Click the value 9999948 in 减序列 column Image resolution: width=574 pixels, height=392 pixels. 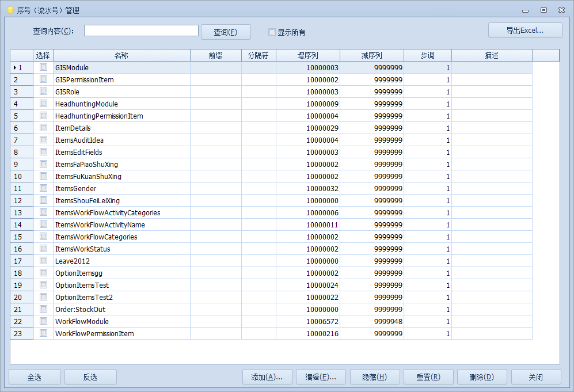pyautogui.click(x=388, y=321)
